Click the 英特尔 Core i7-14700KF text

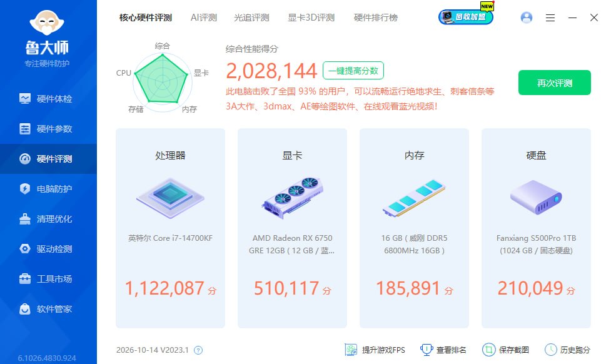coord(171,238)
